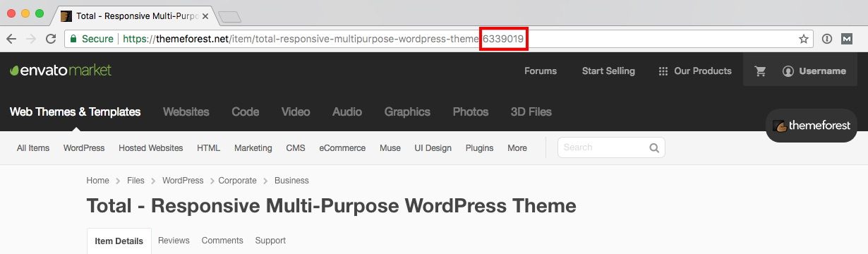Open Our Products grid menu
This screenshot has height=254, width=868.
tap(694, 71)
